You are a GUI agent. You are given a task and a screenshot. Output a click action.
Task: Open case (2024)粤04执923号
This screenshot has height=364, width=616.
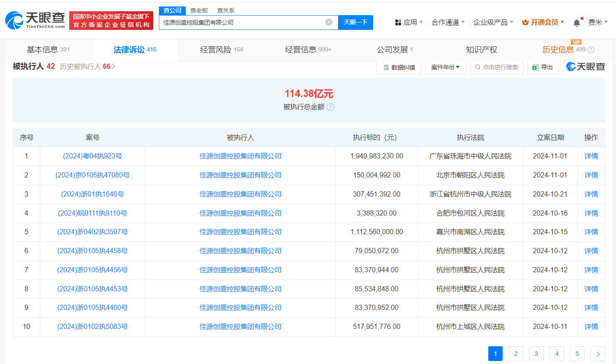coord(93,156)
